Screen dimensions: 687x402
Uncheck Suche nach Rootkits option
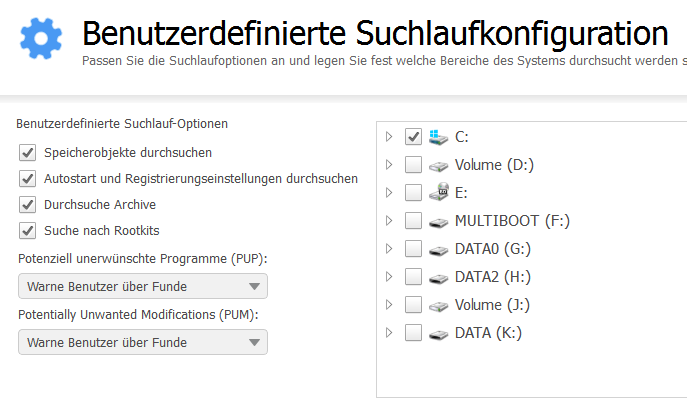point(28,230)
